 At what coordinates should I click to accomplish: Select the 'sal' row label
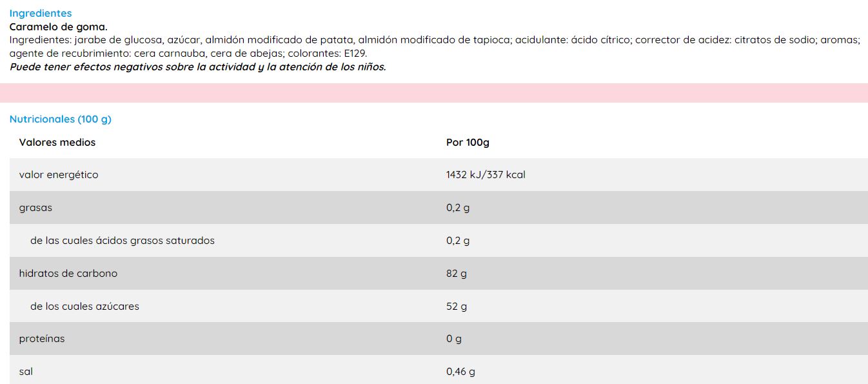coord(26,372)
